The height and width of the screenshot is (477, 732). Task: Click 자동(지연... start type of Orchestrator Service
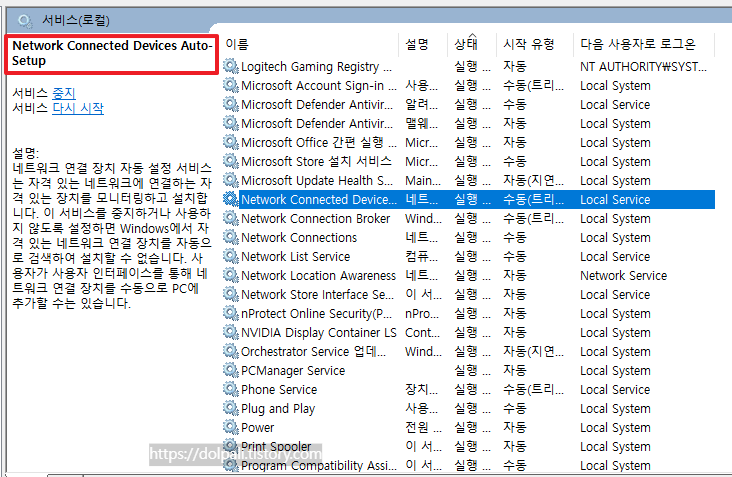point(533,351)
